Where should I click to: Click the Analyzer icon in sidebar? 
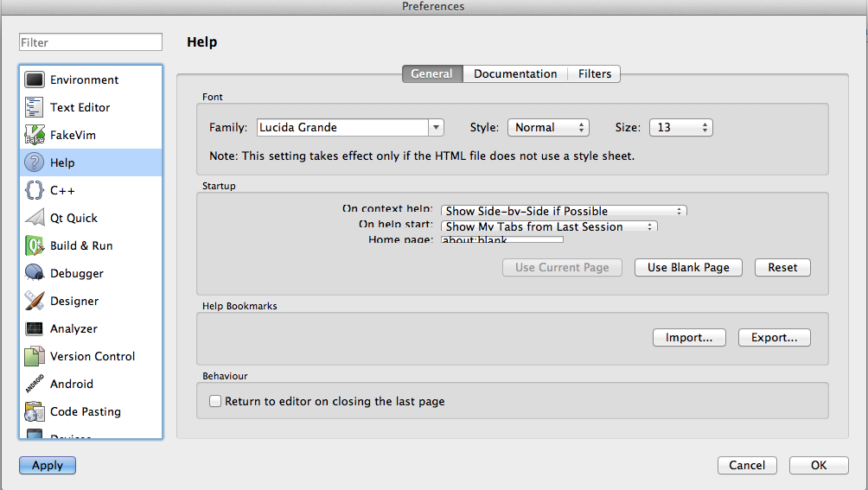pos(35,329)
